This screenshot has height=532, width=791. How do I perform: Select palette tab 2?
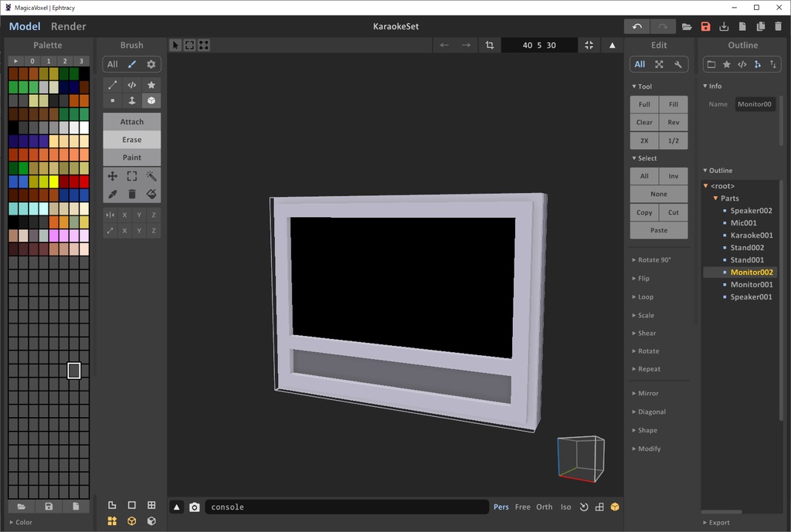click(x=65, y=61)
